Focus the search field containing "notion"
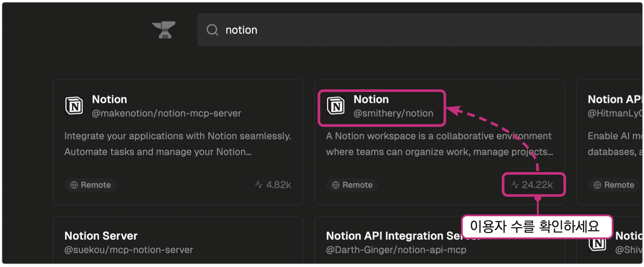The image size is (644, 267). [381, 30]
